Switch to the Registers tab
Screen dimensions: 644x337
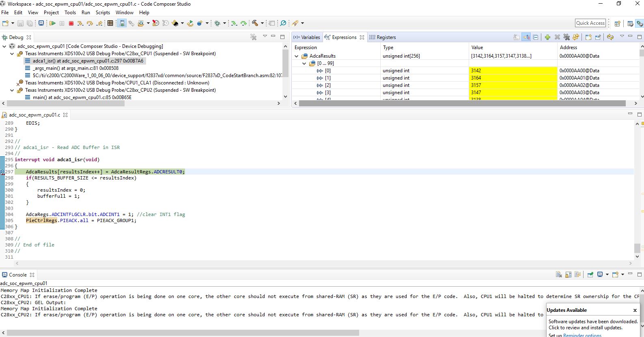[382, 37]
